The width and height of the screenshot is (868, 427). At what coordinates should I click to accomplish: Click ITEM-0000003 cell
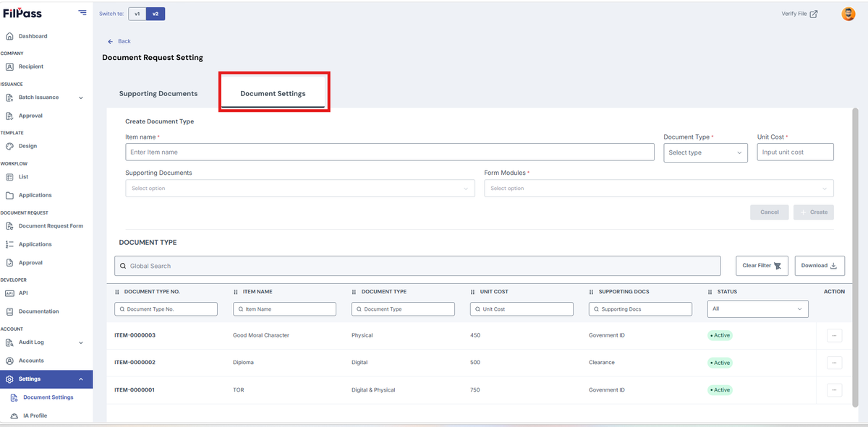[x=135, y=335]
